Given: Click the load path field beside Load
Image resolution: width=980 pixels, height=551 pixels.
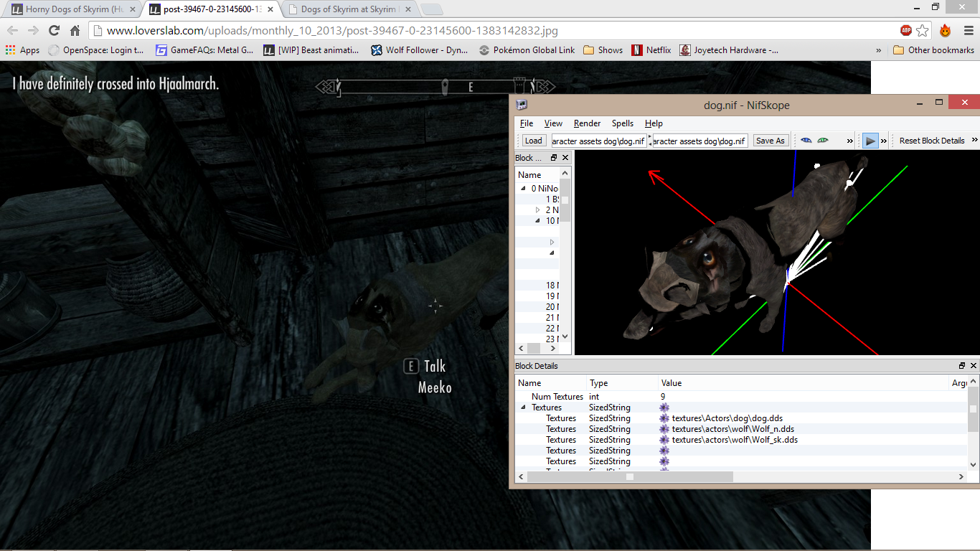Looking at the screenshot, I should [x=598, y=141].
